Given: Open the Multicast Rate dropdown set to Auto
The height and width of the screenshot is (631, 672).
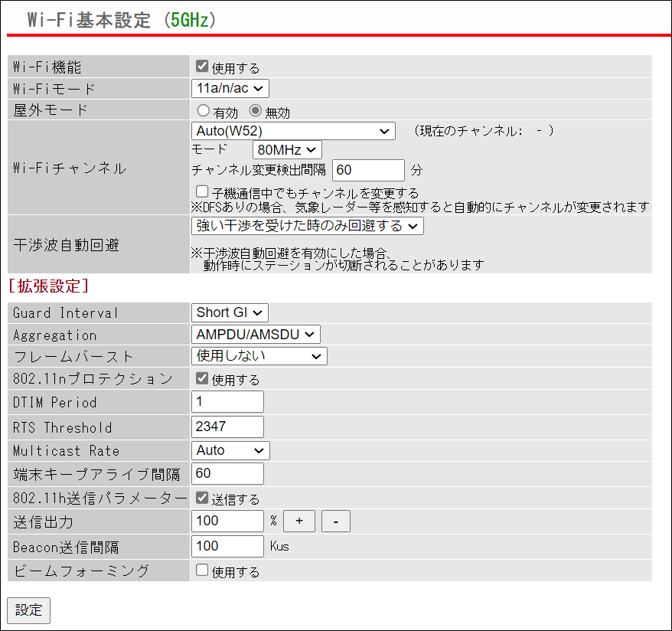Looking at the screenshot, I should click(229, 450).
